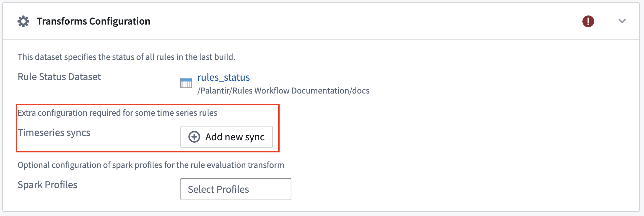Click the Rule Status Dataset label

(x=59, y=77)
